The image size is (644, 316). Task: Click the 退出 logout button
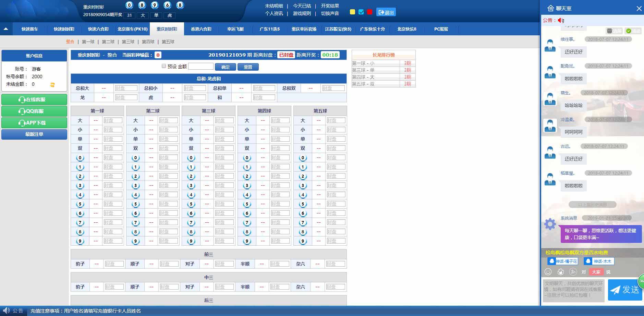click(386, 12)
